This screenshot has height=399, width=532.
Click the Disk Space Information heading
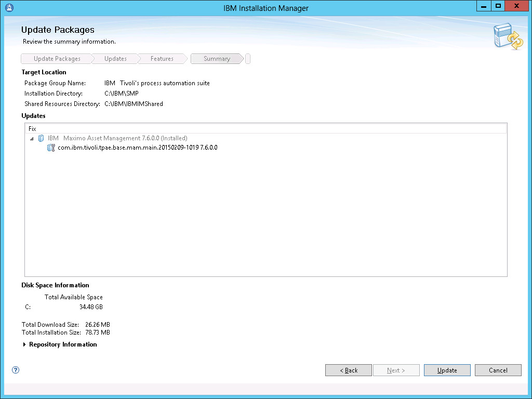pos(55,285)
